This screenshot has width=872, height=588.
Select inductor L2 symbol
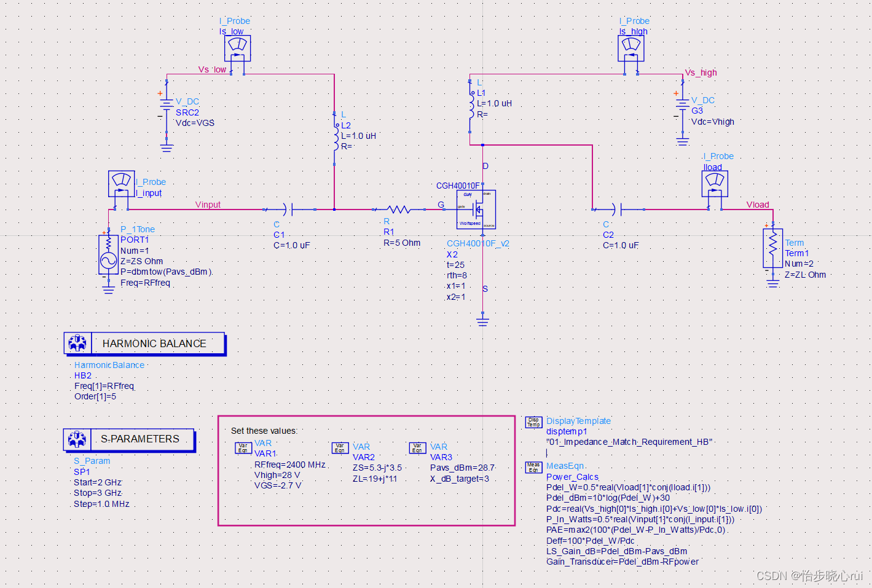(336, 138)
